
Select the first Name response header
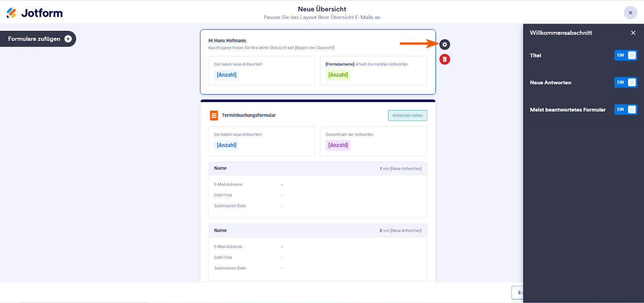[x=221, y=168]
